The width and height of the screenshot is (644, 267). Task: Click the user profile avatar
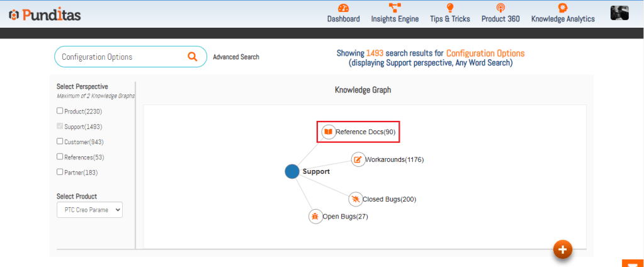[619, 14]
